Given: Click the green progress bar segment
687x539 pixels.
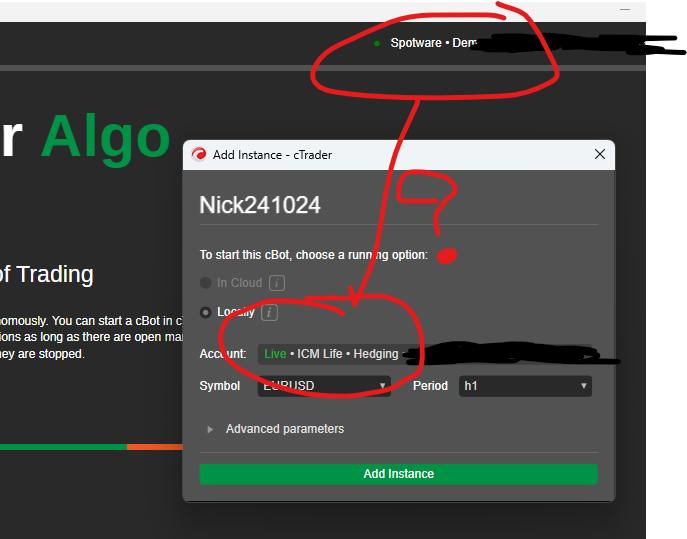Looking at the screenshot, I should click(x=64, y=447).
